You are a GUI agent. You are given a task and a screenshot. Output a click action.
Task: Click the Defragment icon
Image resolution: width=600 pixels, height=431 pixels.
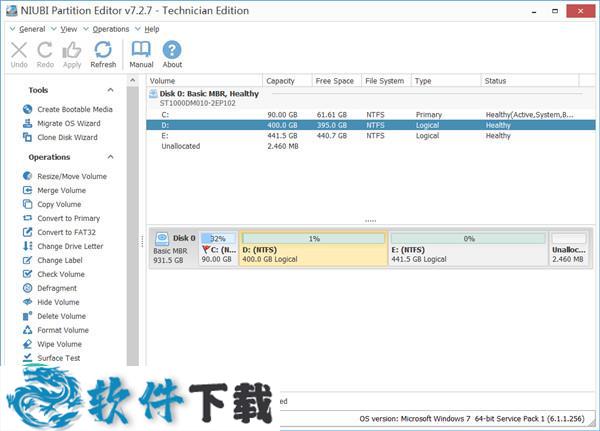(x=28, y=288)
